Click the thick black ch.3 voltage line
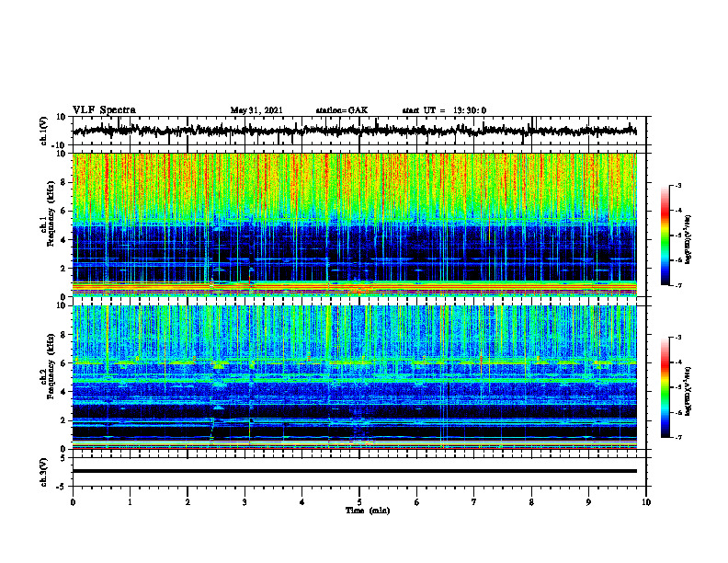The width and height of the screenshot is (728, 563). (x=354, y=471)
